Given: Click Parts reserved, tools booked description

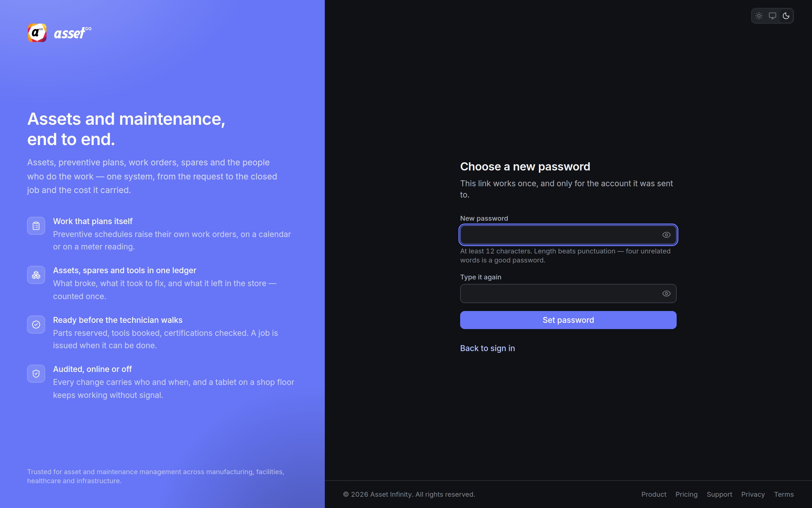Looking at the screenshot, I should pos(166,339).
